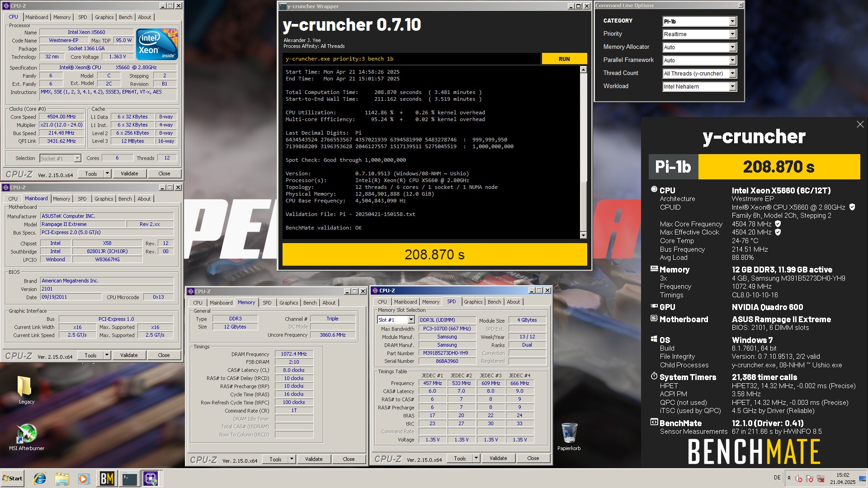Show hidden tray icons chevron

pos(789,478)
